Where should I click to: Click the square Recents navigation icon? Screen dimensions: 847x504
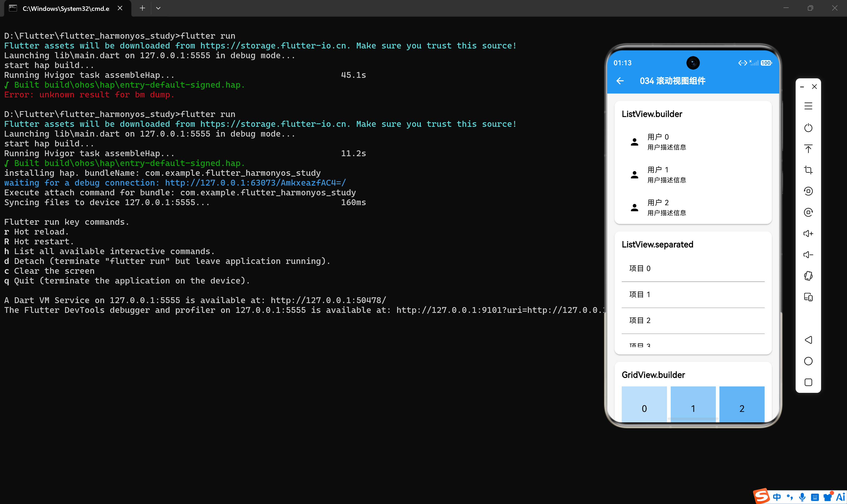[x=808, y=382]
